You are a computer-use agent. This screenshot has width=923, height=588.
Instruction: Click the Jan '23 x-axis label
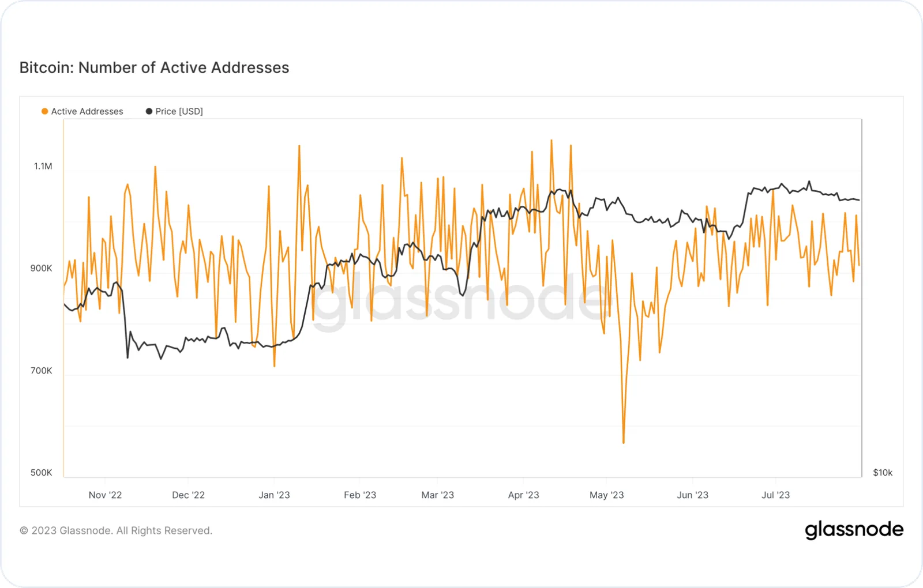click(x=274, y=495)
